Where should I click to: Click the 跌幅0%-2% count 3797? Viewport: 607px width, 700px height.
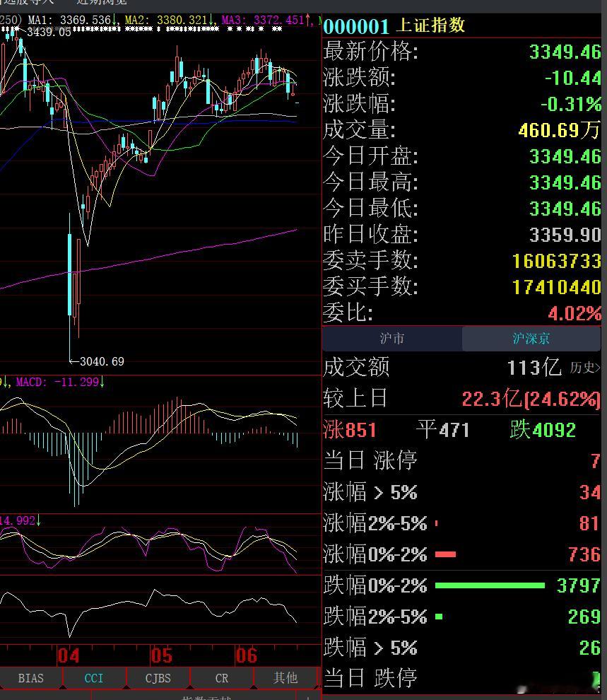coord(579,585)
